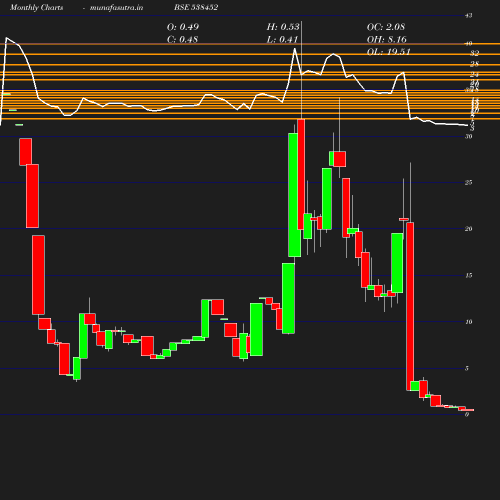The height and width of the screenshot is (500, 500).
Task: Click the "OL: 19.51" readout
Action: coord(389,52)
